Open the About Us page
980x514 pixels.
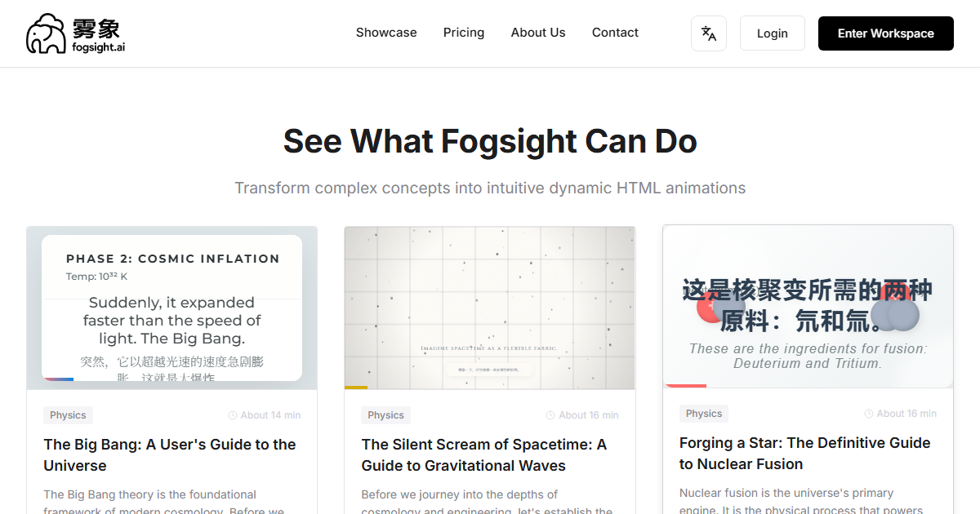coord(538,33)
